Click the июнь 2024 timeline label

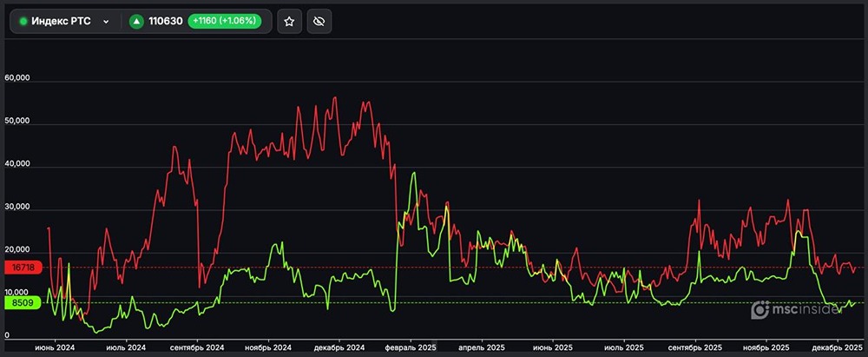point(55,347)
